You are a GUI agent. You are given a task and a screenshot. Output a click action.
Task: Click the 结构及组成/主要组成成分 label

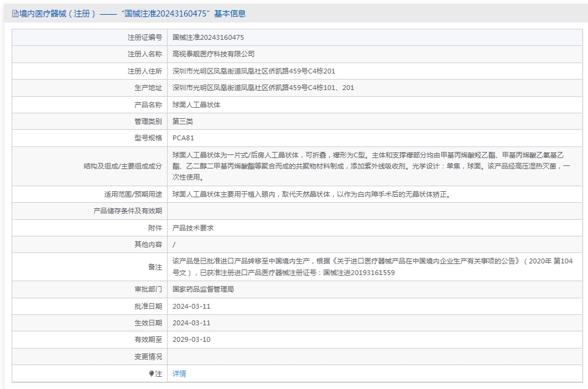click(x=122, y=166)
